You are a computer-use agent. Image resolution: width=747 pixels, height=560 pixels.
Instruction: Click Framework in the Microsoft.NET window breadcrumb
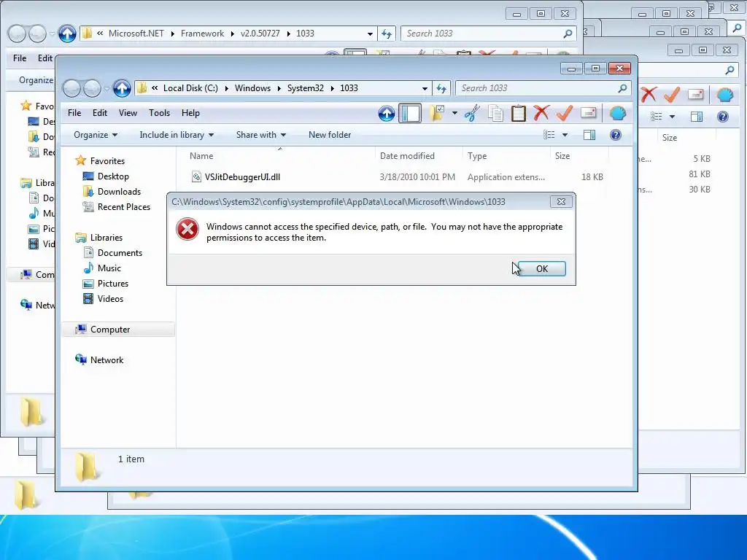pyautogui.click(x=203, y=34)
